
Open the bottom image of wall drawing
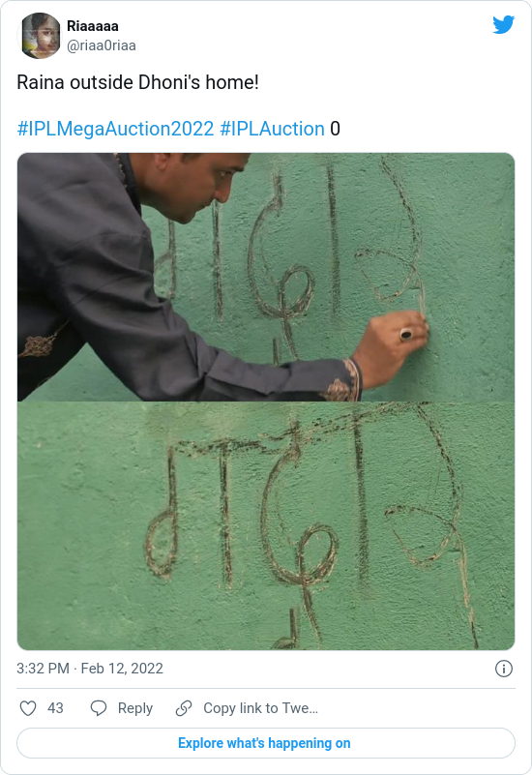[266, 525]
